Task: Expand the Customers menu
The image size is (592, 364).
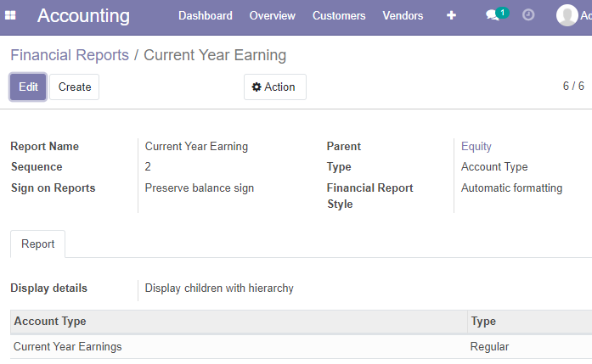Action: click(x=339, y=15)
